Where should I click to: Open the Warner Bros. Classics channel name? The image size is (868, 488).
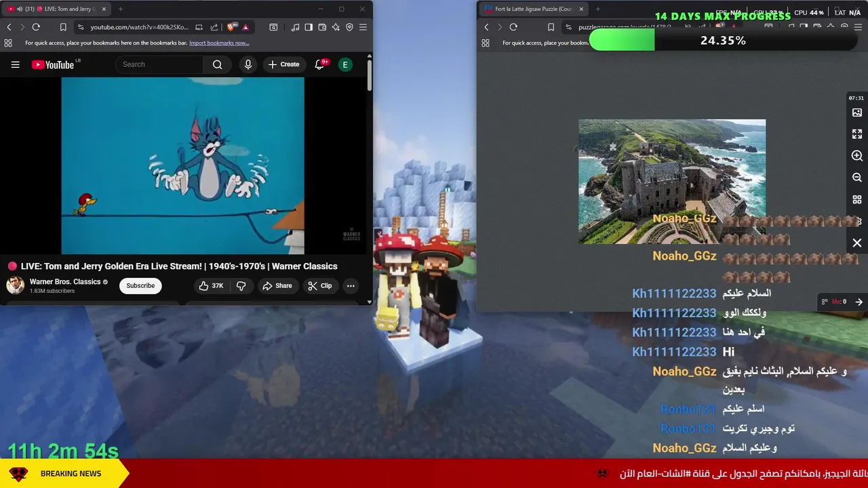tap(65, 281)
